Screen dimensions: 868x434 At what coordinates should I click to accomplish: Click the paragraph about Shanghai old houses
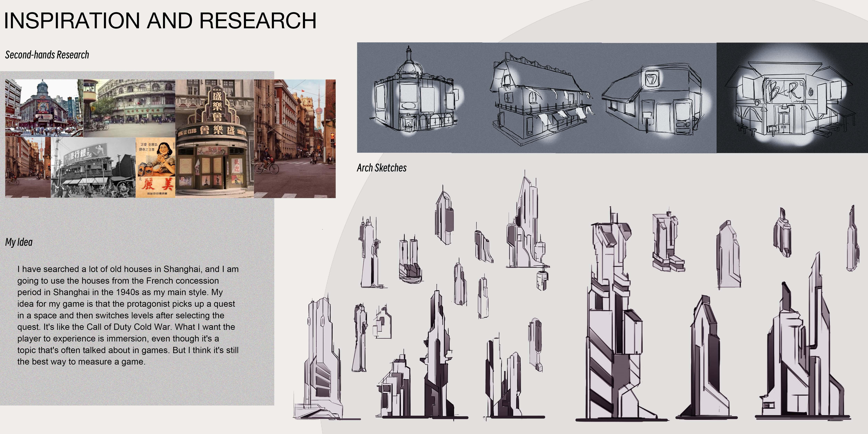pyautogui.click(x=128, y=315)
